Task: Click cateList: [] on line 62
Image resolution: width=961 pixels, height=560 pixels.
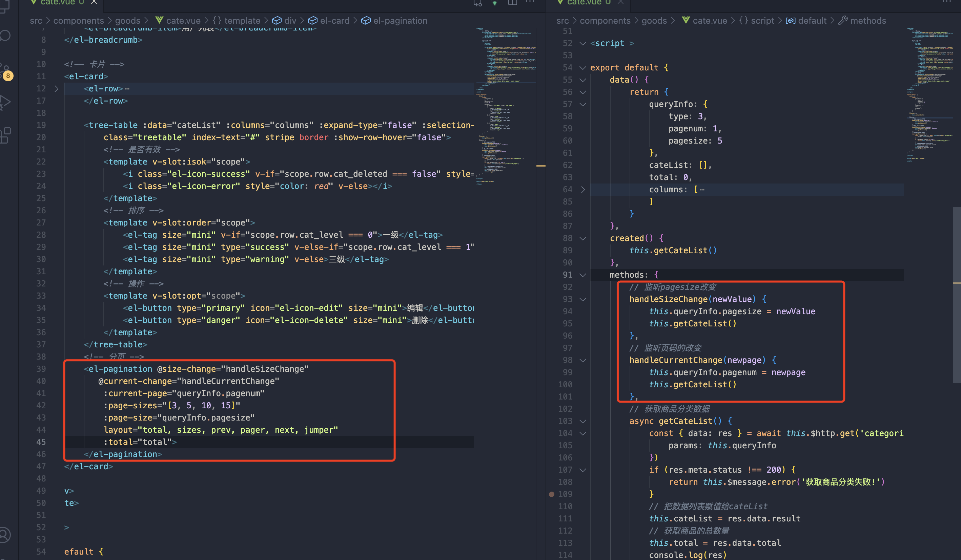Action: click(x=678, y=165)
